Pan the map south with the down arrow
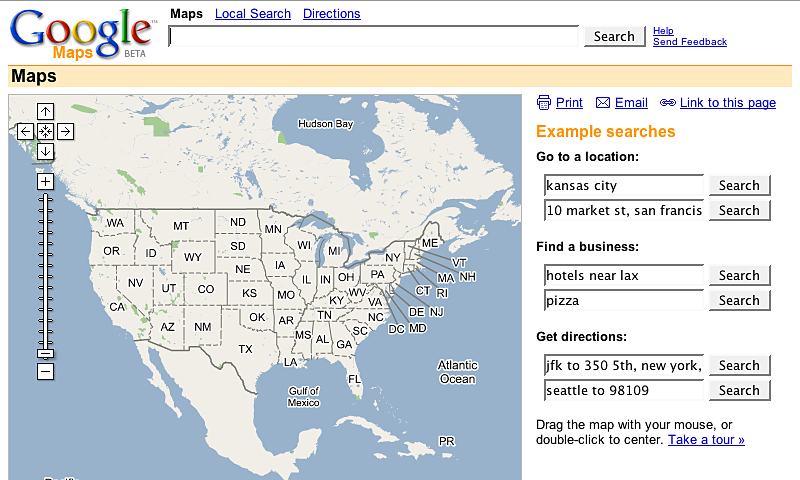800x480 pixels. (x=45, y=151)
